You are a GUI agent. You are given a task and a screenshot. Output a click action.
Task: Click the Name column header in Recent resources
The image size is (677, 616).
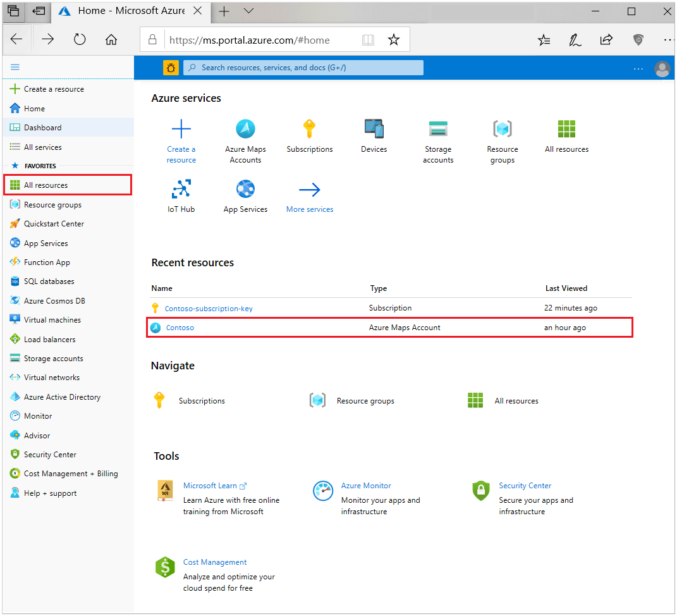162,288
